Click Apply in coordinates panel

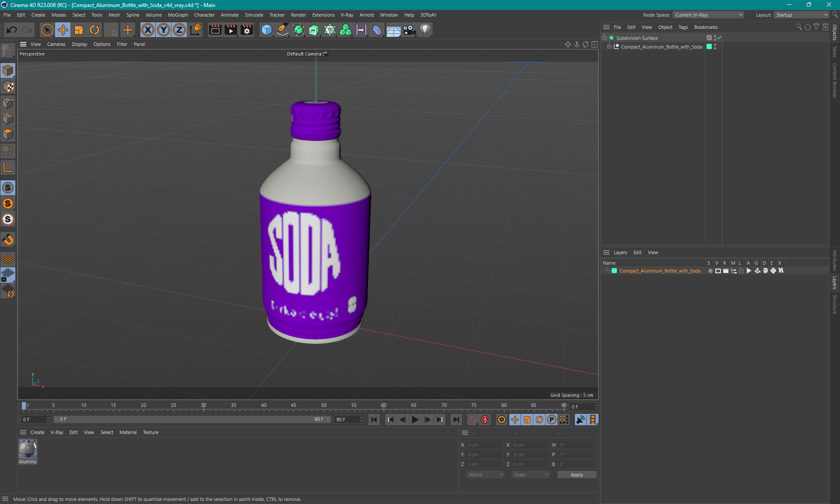point(577,475)
